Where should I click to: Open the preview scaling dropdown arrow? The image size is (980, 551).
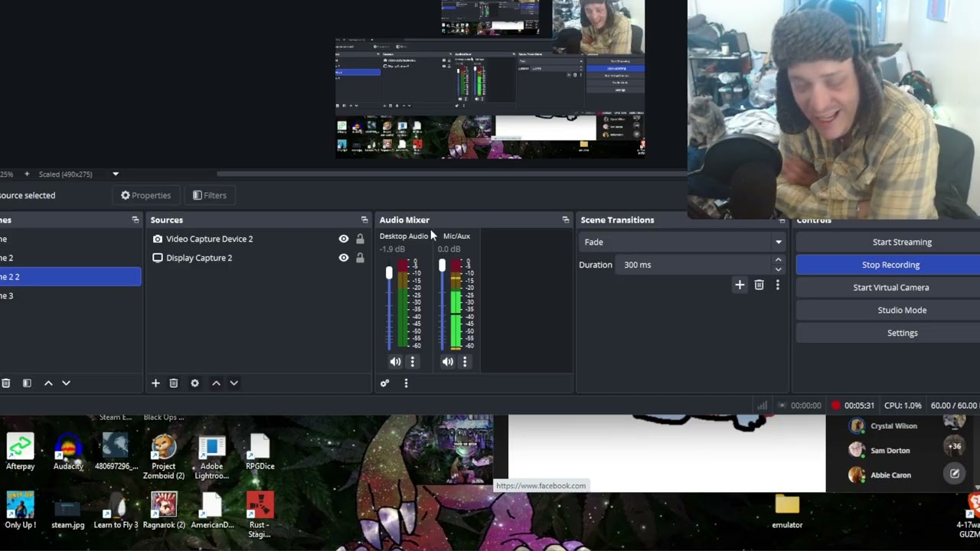[116, 174]
